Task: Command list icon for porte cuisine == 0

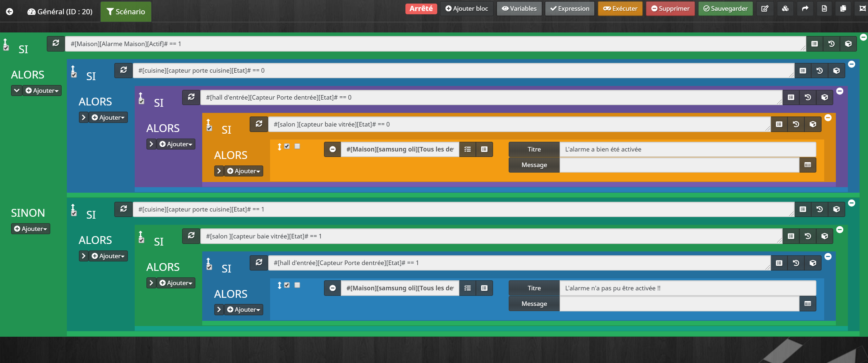Action: pos(803,70)
